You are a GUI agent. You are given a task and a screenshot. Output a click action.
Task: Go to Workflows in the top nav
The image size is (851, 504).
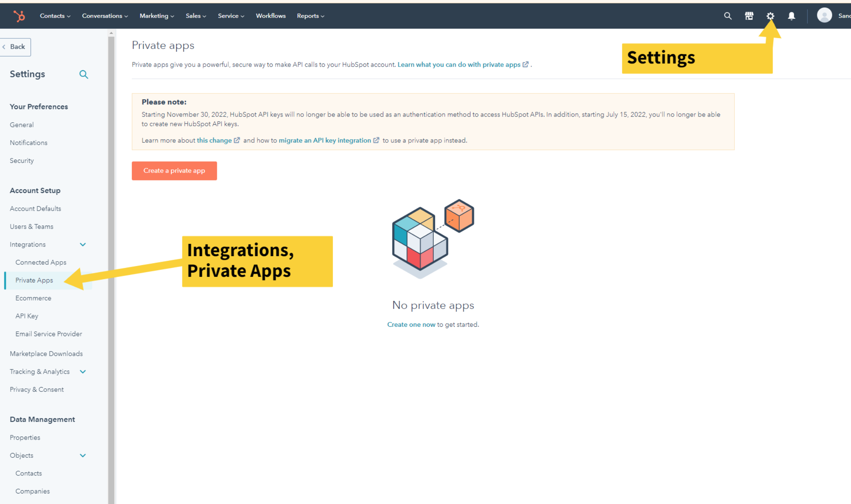pos(271,16)
